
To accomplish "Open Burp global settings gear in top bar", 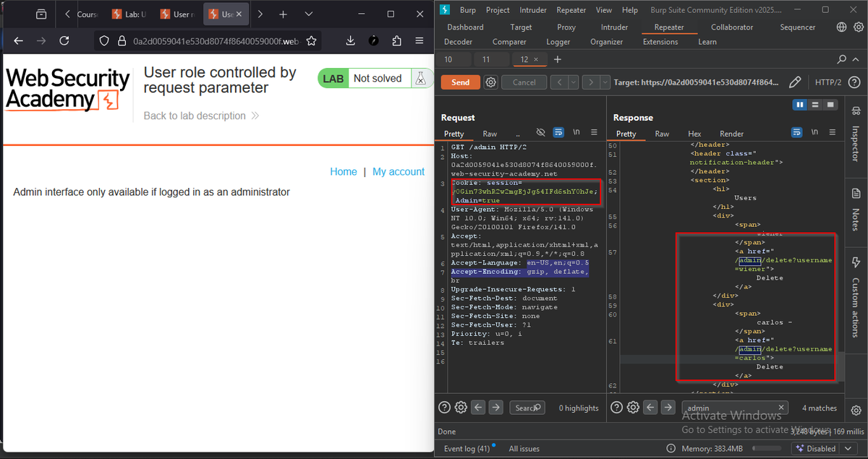I will tap(857, 27).
